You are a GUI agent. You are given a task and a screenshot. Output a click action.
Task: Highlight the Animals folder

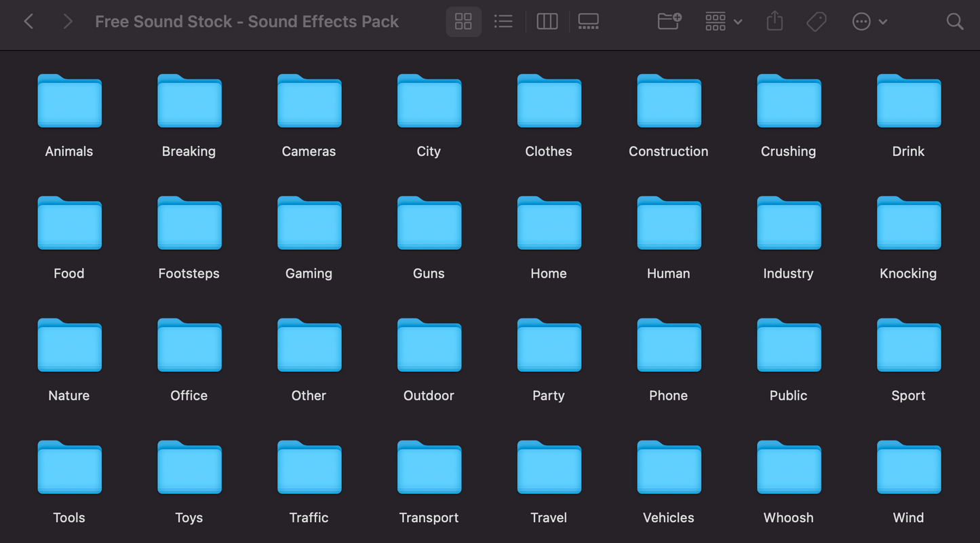coord(68,101)
